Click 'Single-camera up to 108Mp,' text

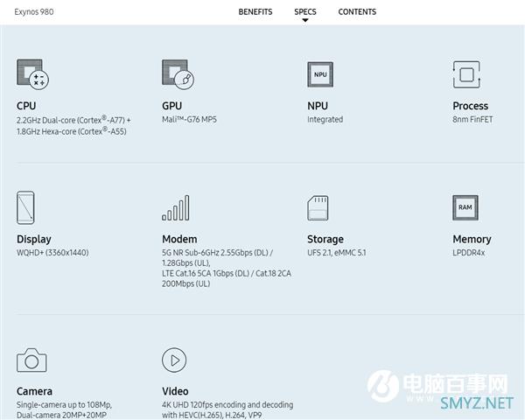[x=64, y=405]
